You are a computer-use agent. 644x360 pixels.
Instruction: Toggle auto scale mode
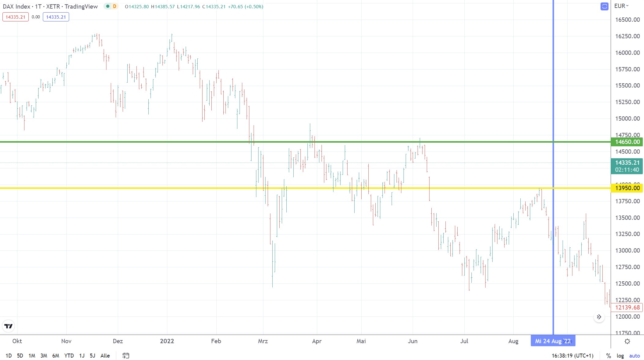pyautogui.click(x=635, y=356)
